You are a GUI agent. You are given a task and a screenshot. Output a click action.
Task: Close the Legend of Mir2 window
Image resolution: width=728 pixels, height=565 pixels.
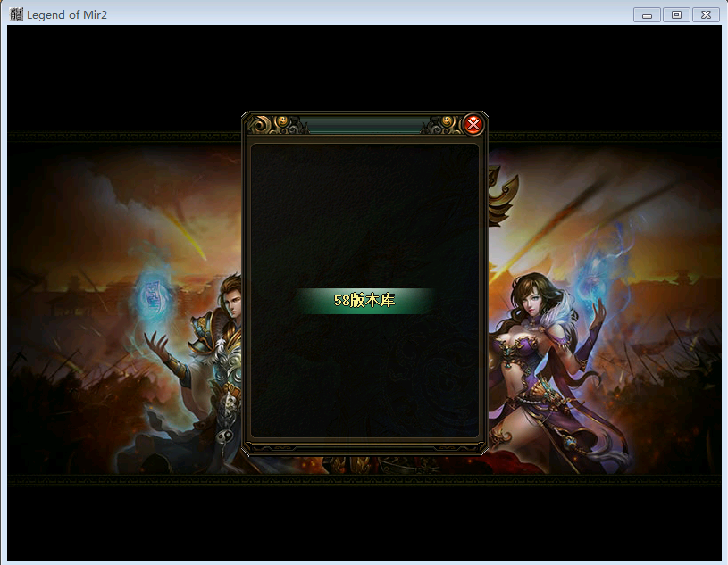706,15
